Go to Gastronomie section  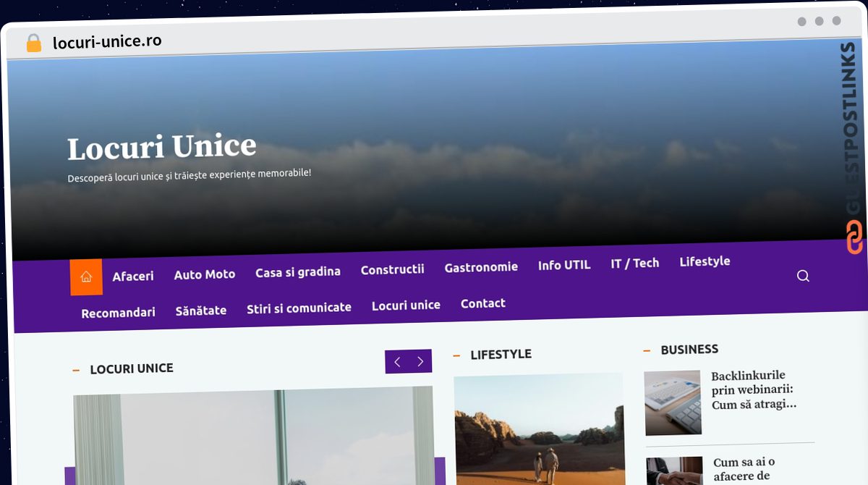[x=481, y=267]
